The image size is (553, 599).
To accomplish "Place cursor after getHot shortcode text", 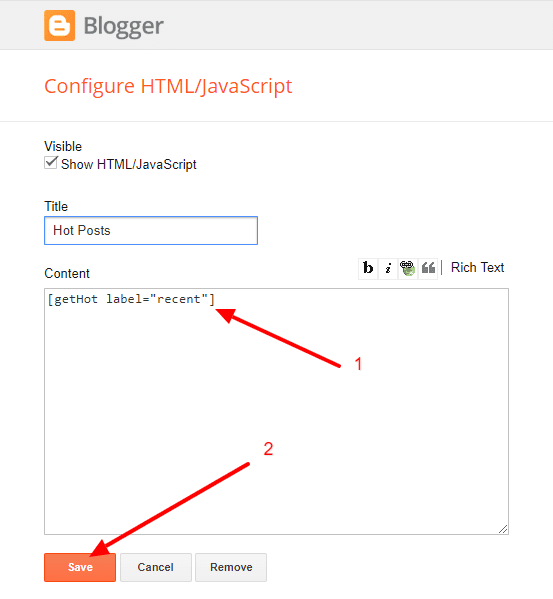I will click(x=215, y=299).
